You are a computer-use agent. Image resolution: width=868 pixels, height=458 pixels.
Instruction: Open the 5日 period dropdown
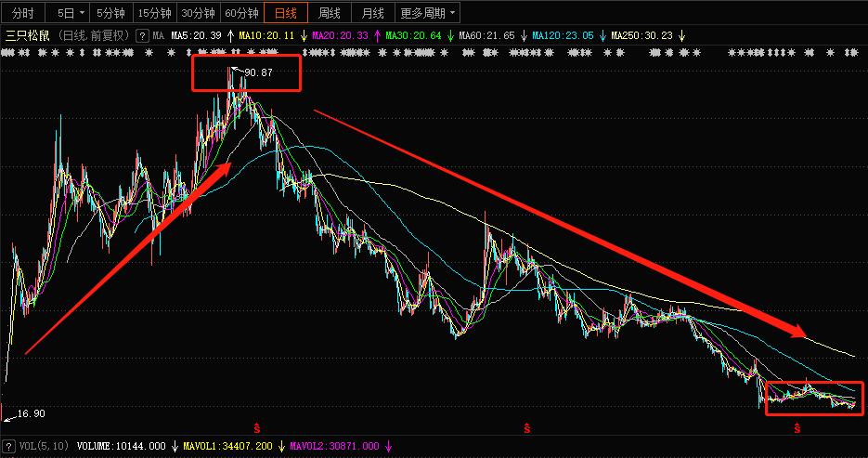67,13
